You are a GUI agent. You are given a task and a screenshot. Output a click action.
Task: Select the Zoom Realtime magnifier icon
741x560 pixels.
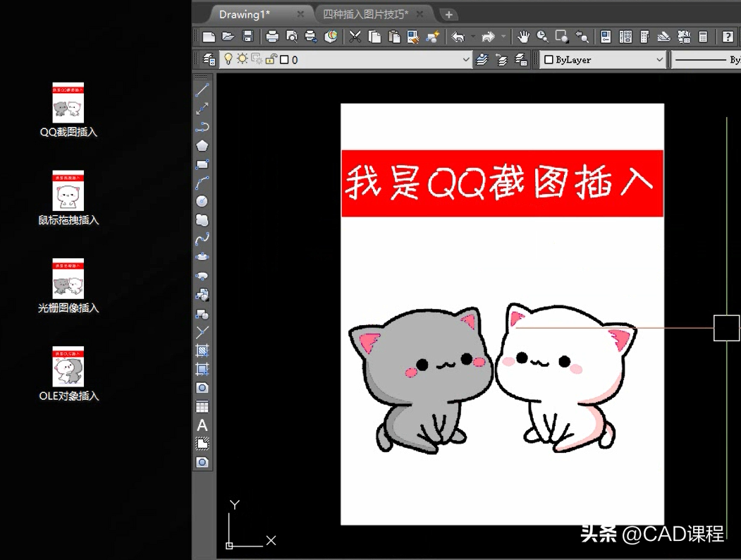542,37
